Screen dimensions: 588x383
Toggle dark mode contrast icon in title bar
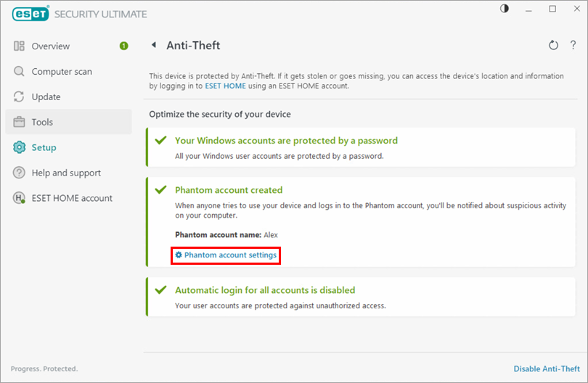pos(505,9)
